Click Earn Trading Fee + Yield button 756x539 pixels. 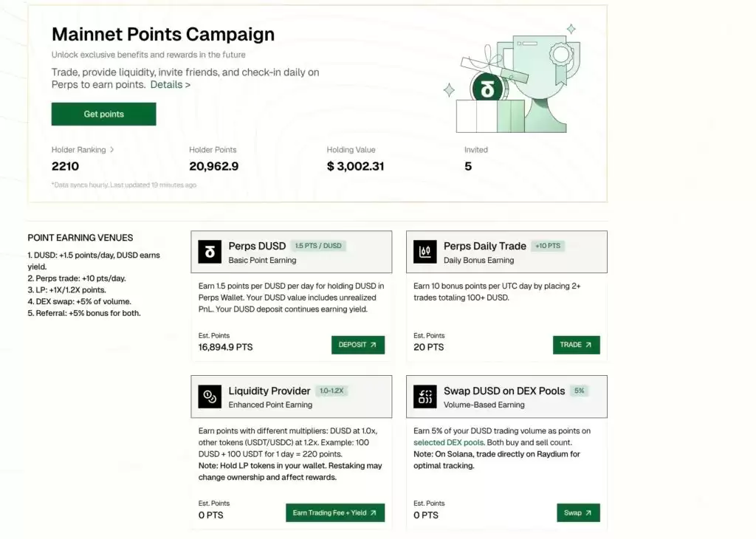point(335,512)
